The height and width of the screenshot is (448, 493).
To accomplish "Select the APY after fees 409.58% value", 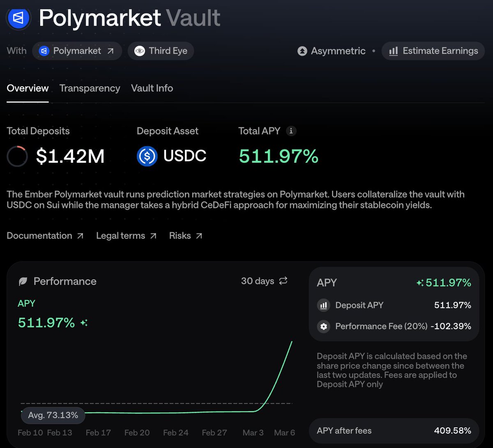I will pyautogui.click(x=453, y=431).
